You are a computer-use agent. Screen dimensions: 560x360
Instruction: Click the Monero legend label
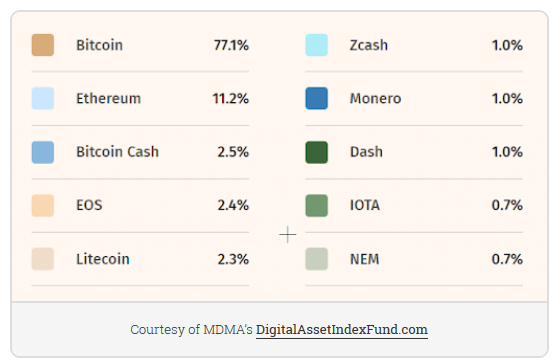(375, 99)
